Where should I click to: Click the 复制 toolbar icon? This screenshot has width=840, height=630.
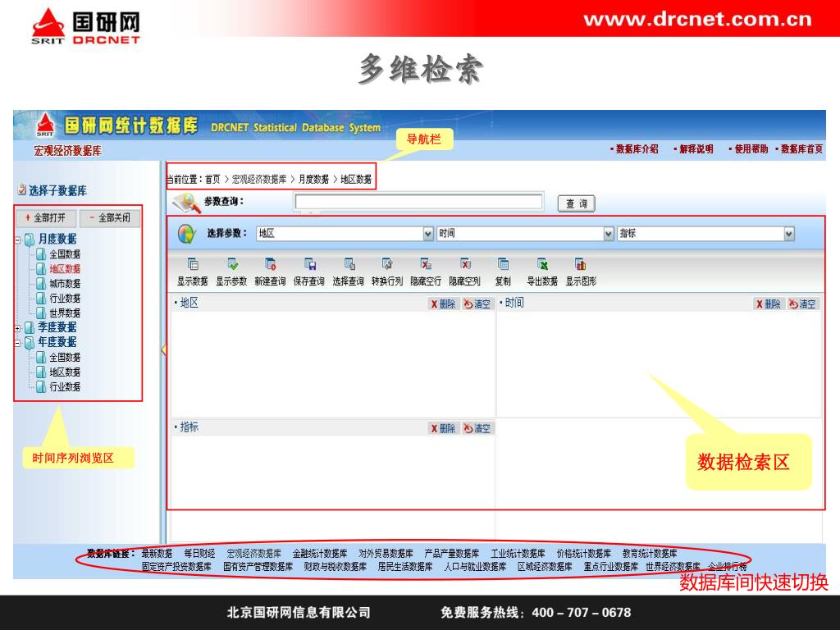503,264
